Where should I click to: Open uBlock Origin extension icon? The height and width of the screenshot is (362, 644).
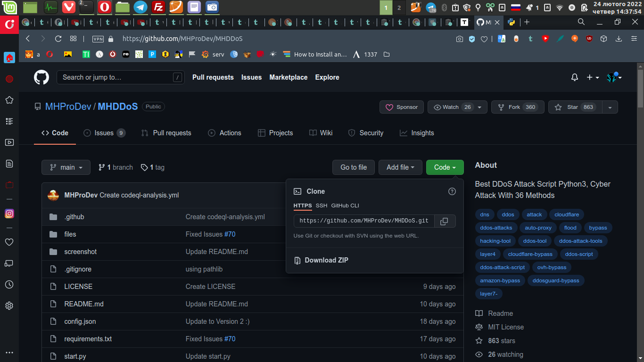(x=589, y=39)
